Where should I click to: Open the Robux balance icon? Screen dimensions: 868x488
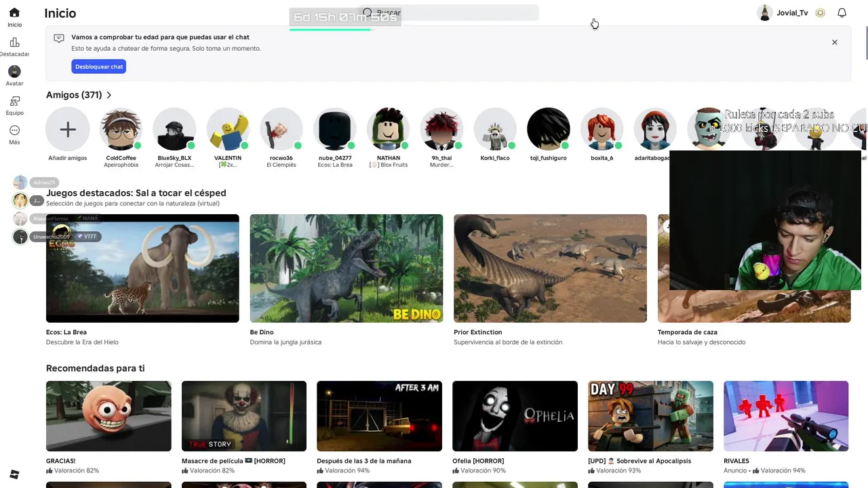[820, 13]
